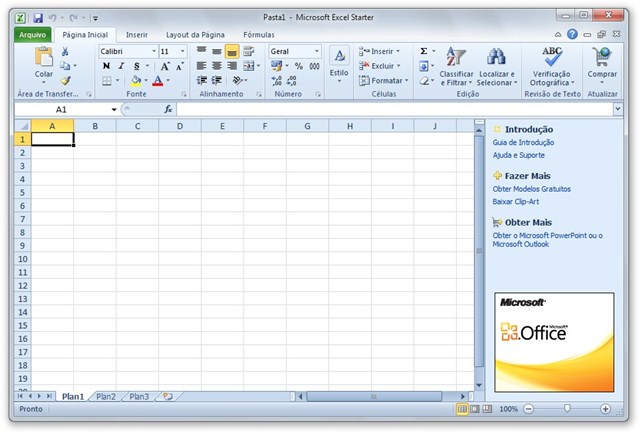Switch to Layout da Página tab
640x434 pixels.
pos(195,35)
